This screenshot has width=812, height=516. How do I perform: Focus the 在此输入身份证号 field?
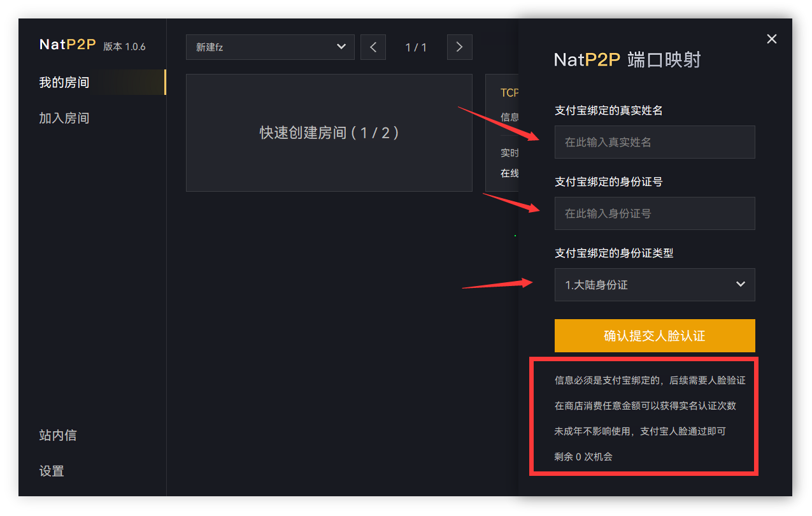click(x=655, y=213)
